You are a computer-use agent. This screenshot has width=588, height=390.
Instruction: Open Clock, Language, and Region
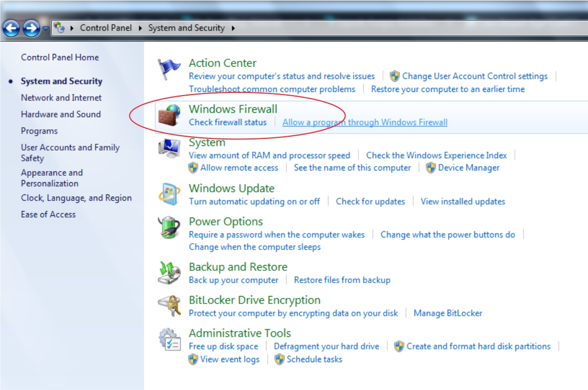(x=76, y=198)
